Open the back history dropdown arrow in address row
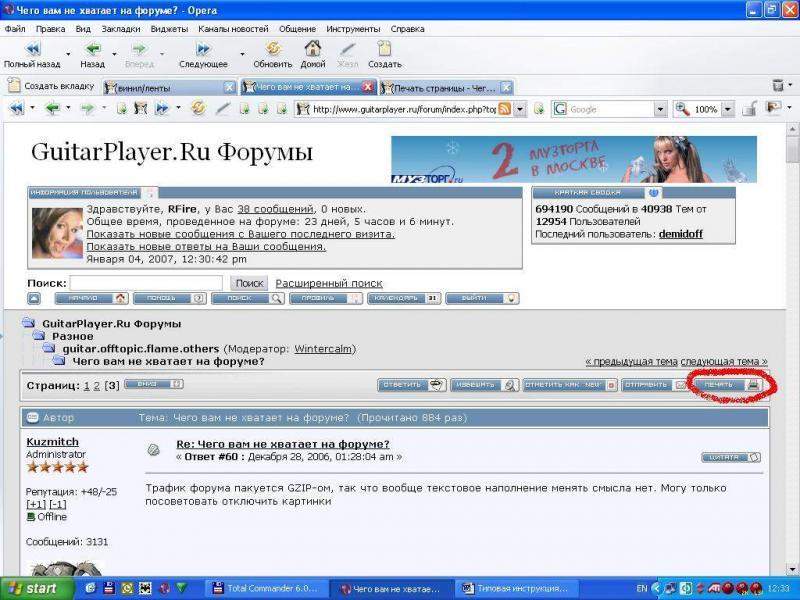Screen dimensions: 800x600 68,108
